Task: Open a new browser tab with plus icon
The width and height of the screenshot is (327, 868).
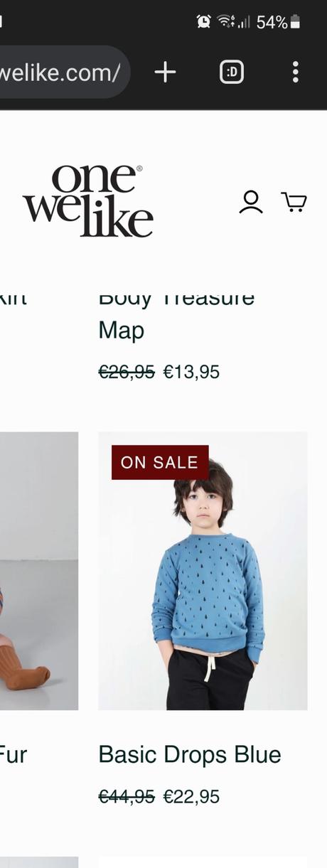Action: (x=165, y=72)
